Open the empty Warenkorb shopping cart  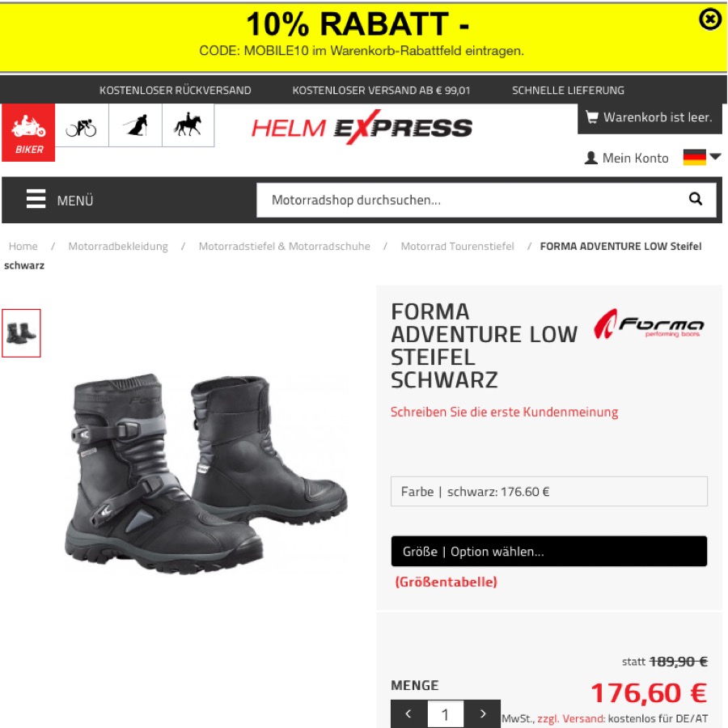pos(650,118)
